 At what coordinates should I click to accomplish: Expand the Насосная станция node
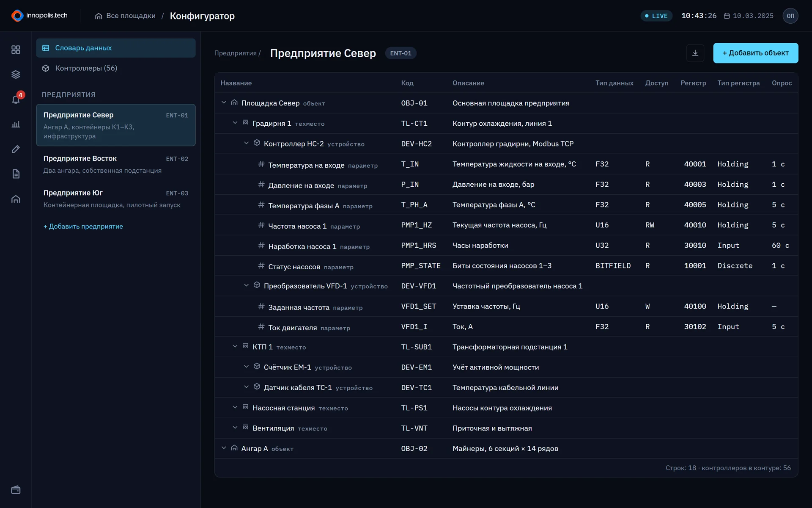coord(235,407)
